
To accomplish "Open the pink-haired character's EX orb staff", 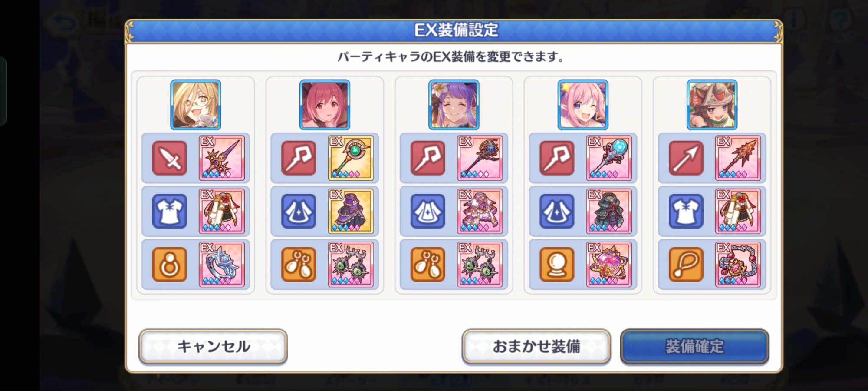I will click(608, 158).
